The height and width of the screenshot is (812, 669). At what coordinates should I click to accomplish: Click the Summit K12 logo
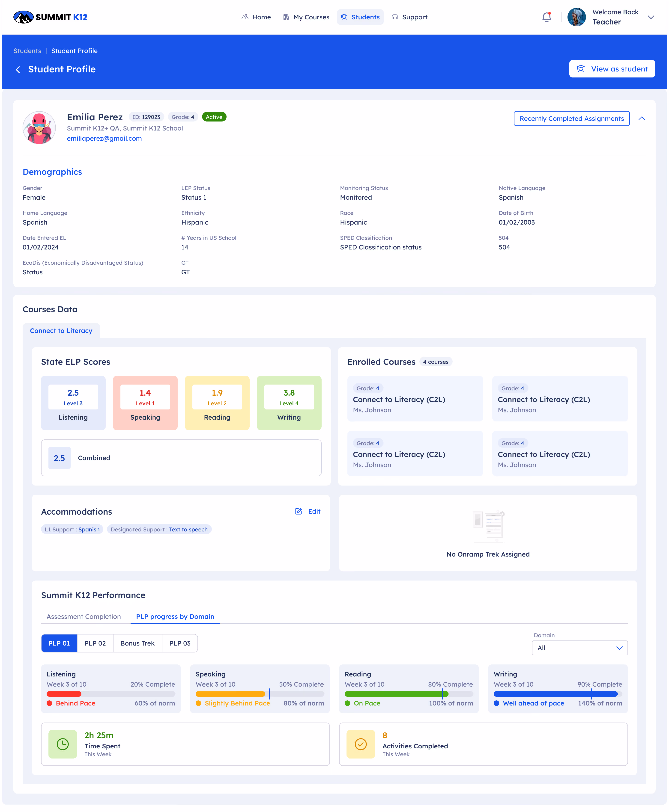[x=51, y=17]
